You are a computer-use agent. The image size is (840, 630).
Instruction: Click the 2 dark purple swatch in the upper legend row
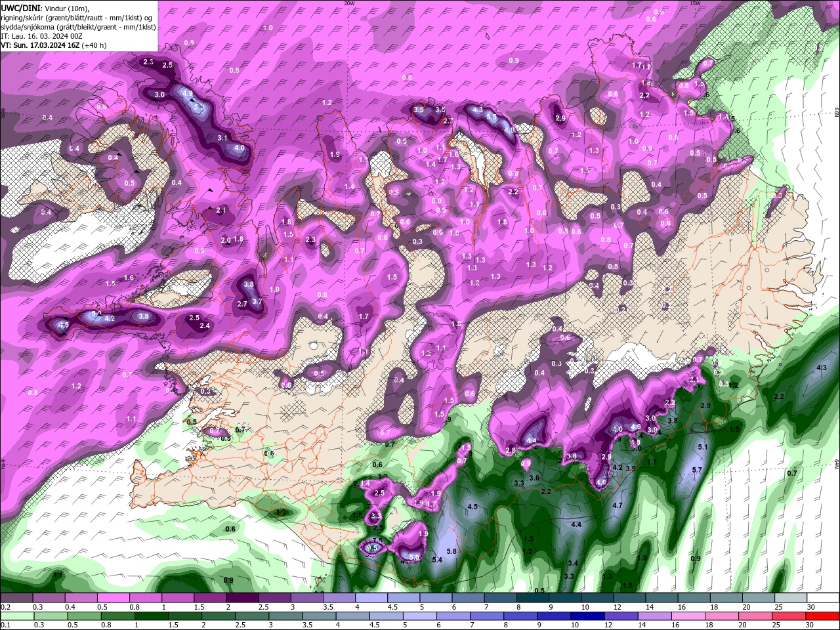[x=242, y=598]
